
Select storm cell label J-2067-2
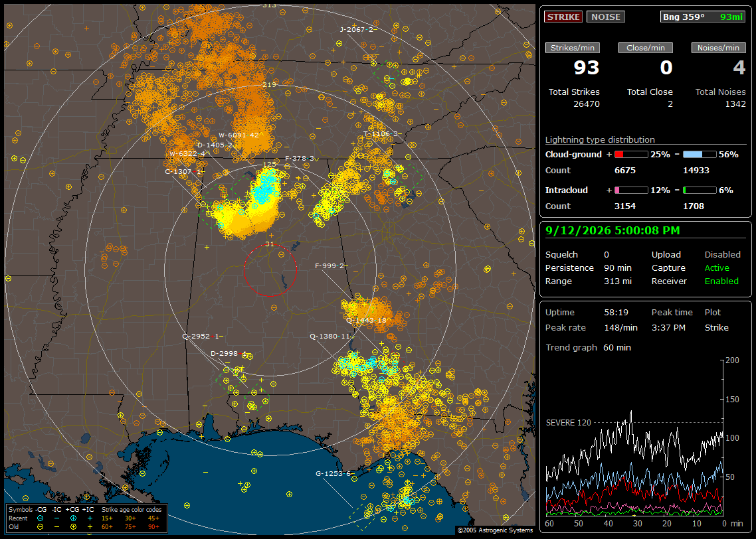357,29
